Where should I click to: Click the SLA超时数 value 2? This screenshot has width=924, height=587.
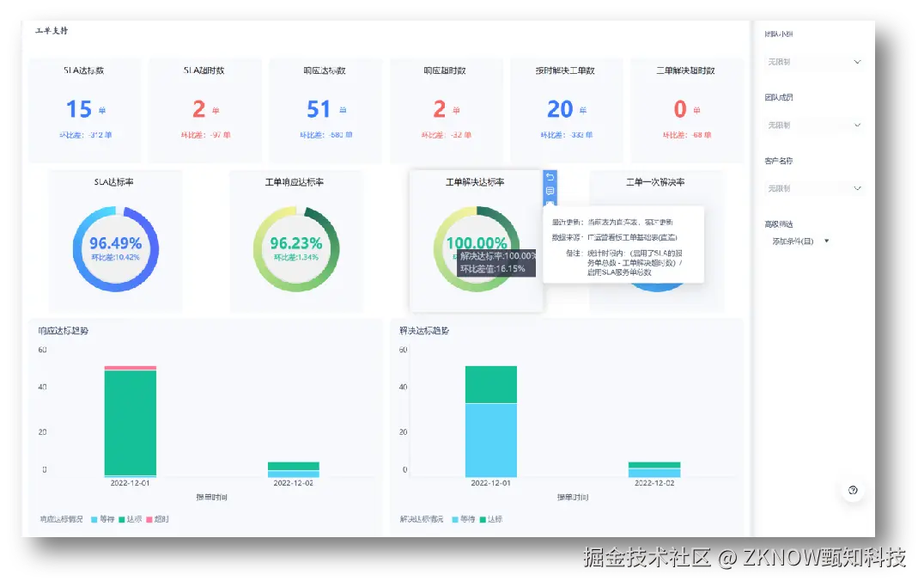(199, 109)
